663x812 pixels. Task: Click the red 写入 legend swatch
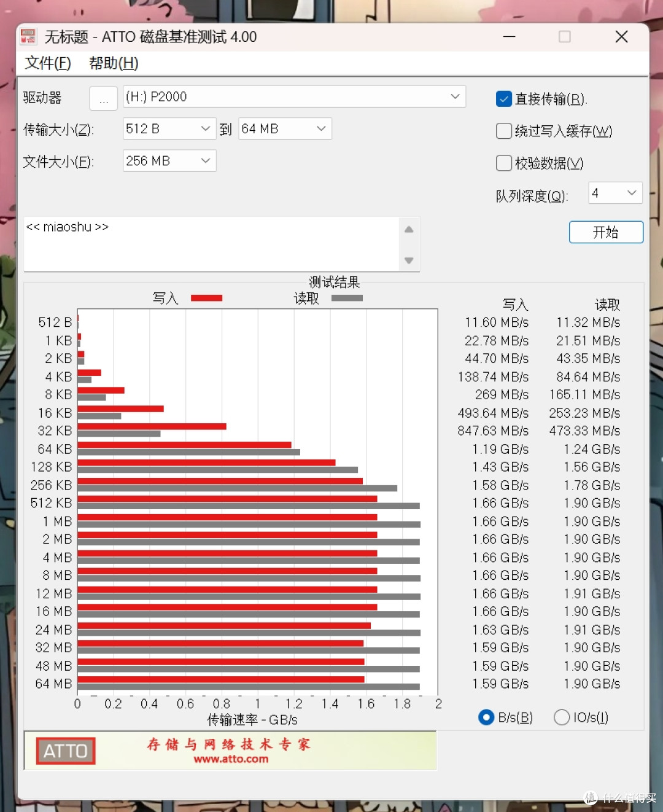coord(206,298)
